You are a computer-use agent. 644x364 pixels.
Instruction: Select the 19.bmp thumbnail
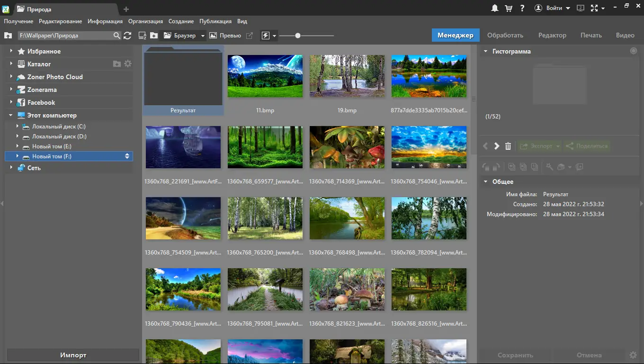click(347, 76)
